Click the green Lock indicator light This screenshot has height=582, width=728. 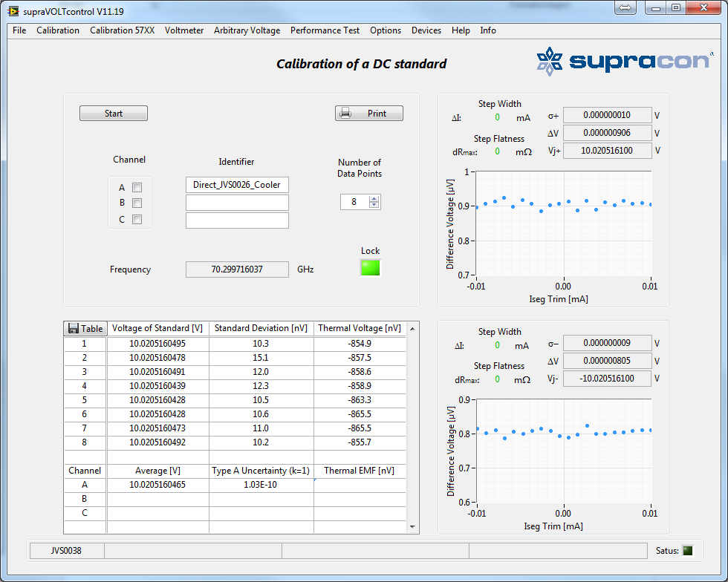[x=370, y=268]
